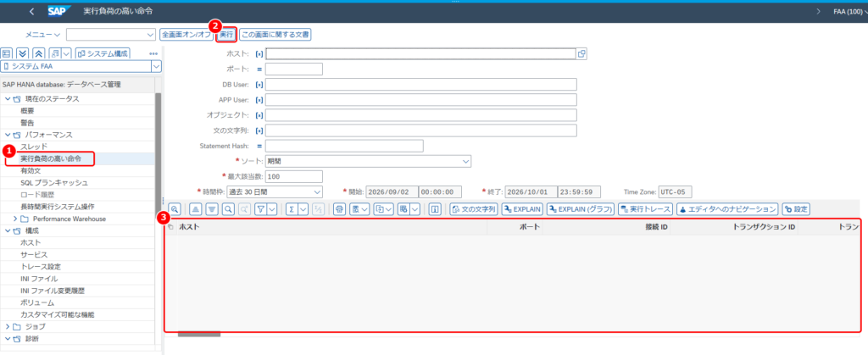Screen dimensions: 868x355
Task: Open the filter dropdown arrow
Action: [x=272, y=209]
